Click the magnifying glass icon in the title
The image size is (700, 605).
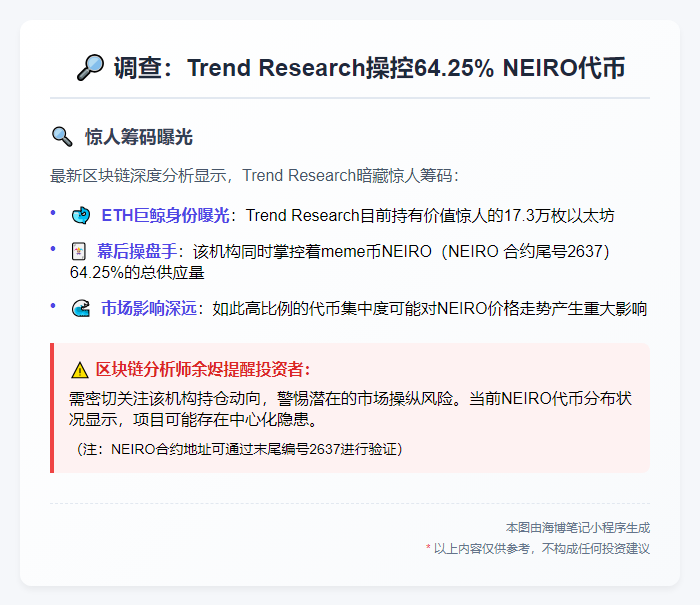coord(90,67)
